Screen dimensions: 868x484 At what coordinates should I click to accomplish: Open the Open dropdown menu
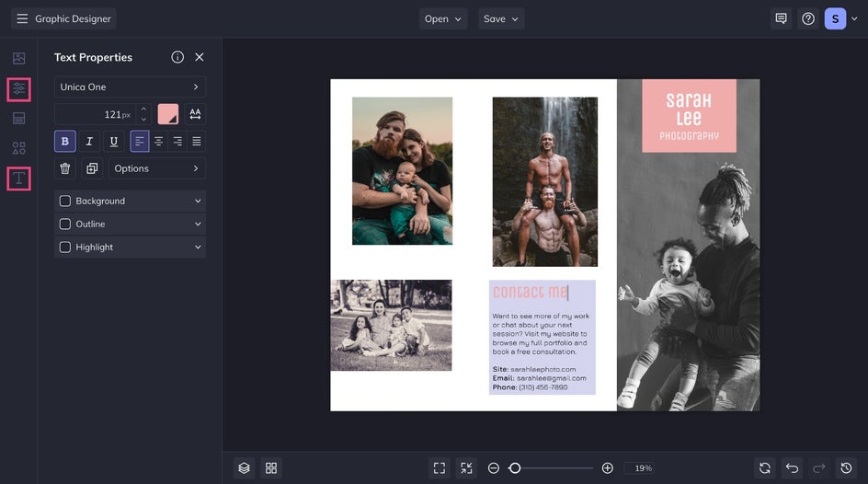tap(443, 18)
